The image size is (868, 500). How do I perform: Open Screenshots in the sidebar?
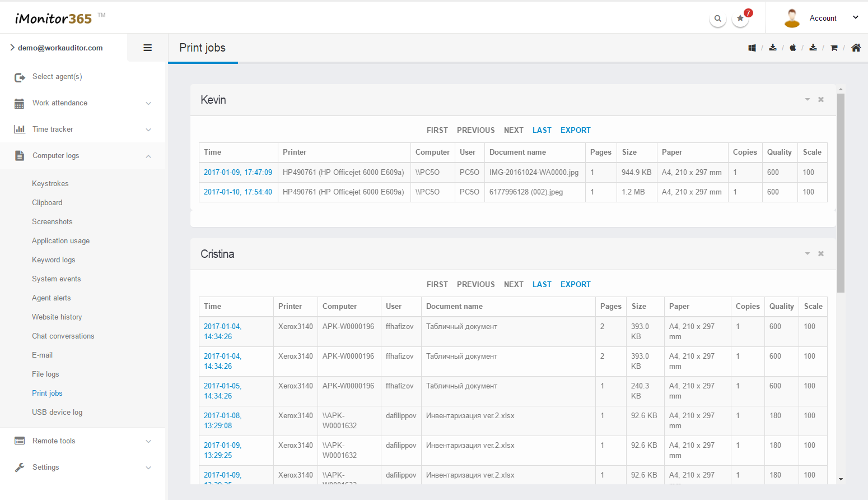52,222
